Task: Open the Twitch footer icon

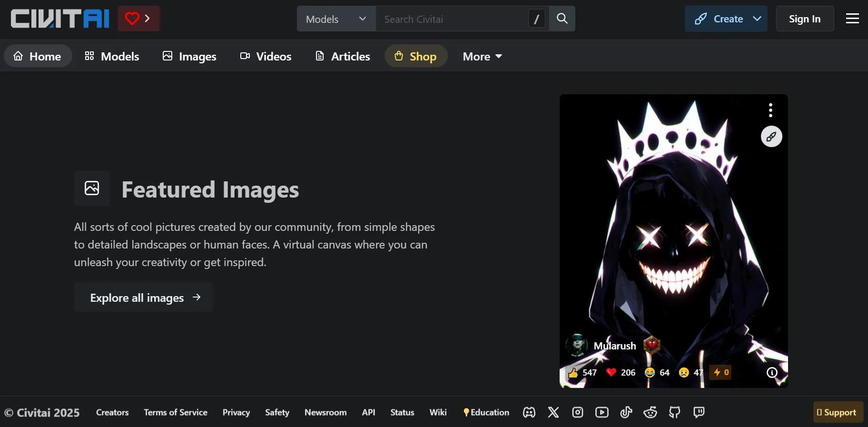Action: click(699, 412)
